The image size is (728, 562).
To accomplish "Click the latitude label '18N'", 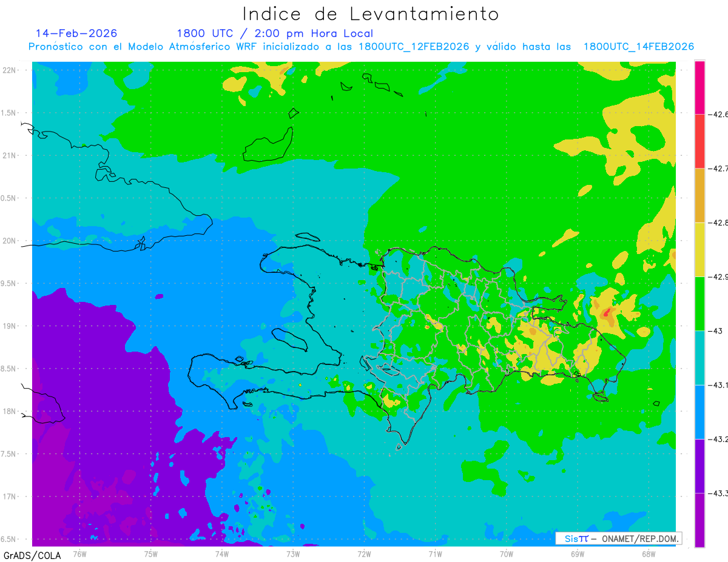I will coord(10,412).
